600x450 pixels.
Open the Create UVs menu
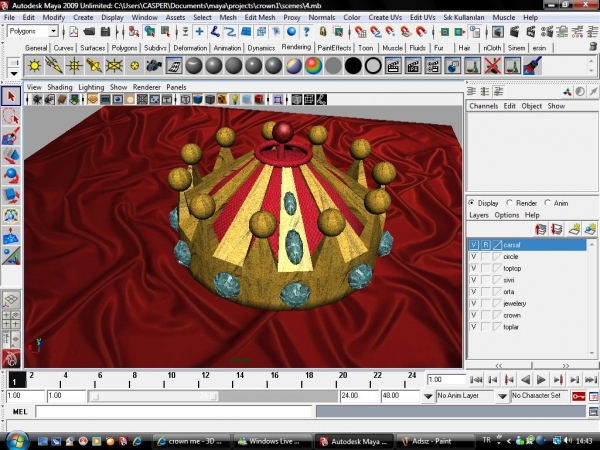tap(385, 17)
